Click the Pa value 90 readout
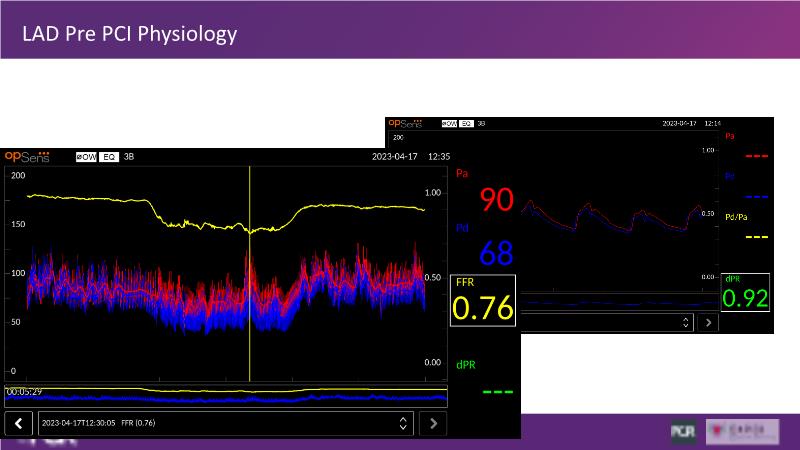The image size is (800, 450). click(496, 199)
